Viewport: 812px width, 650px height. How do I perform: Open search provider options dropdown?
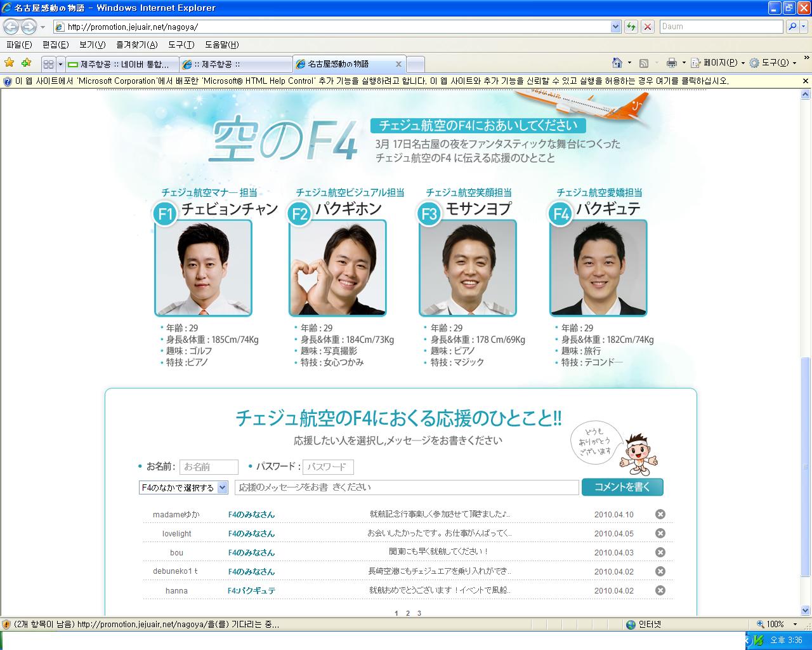(x=803, y=27)
